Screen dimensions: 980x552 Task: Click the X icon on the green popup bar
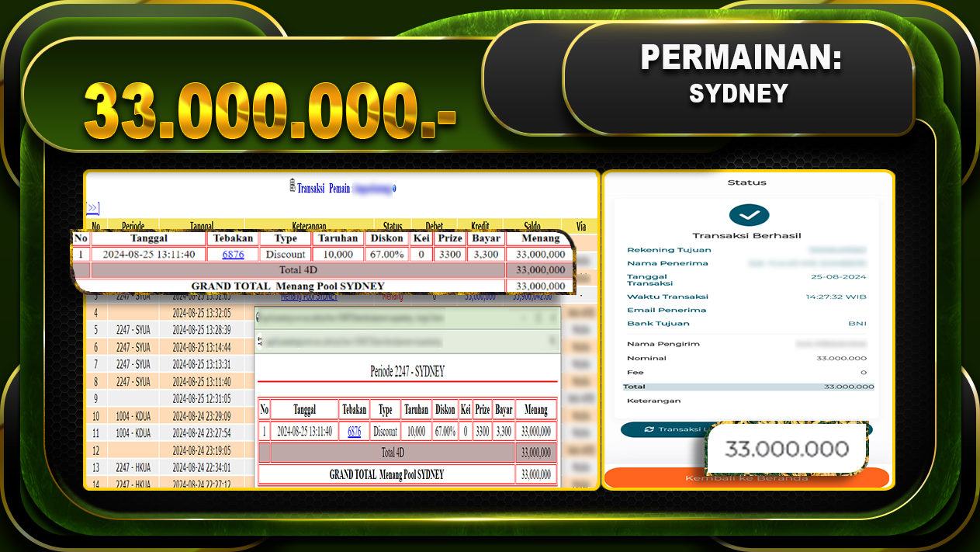(553, 318)
